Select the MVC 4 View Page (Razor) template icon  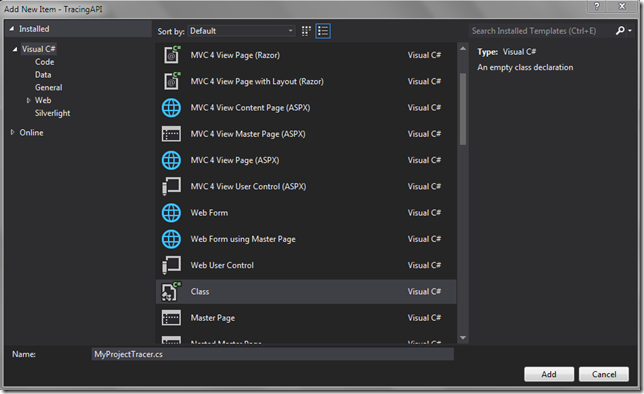[172, 55]
